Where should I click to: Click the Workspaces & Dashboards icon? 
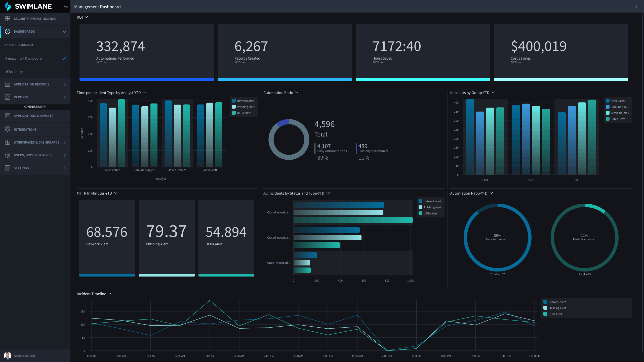[8, 142]
